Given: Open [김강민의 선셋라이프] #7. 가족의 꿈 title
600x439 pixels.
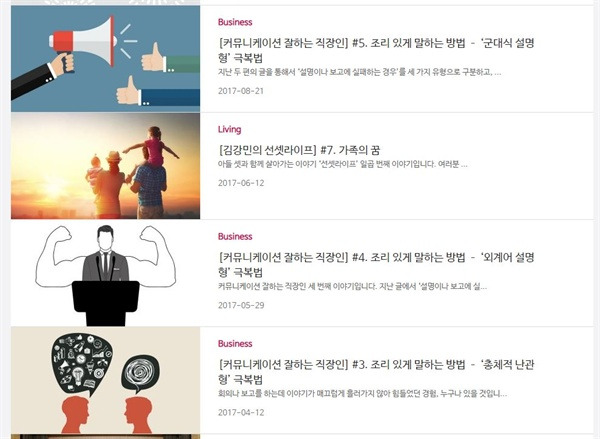Looking at the screenshot, I should click(299, 150).
